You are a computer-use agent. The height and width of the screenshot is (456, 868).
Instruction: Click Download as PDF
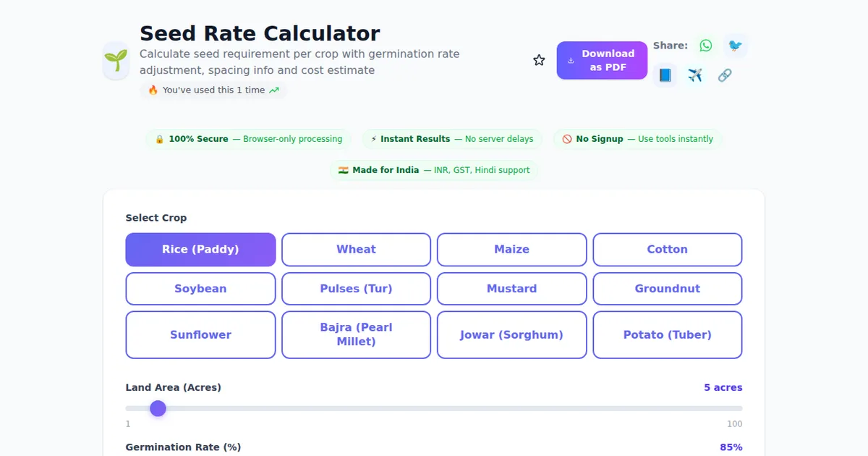(x=602, y=60)
